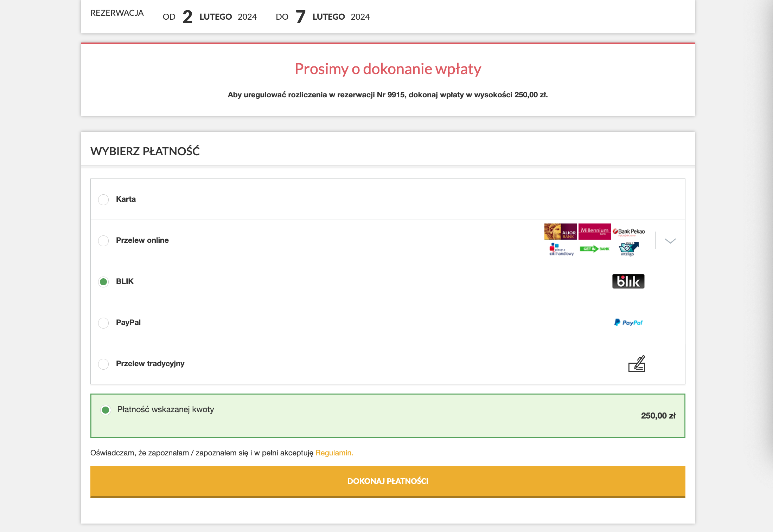
Task: Select the Przelew tradycyjny radio option
Action: pyautogui.click(x=103, y=364)
